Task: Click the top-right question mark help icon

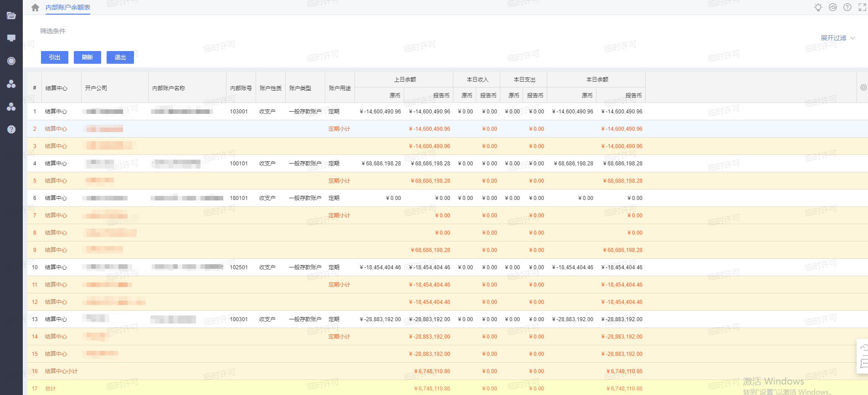Action: click(x=847, y=7)
